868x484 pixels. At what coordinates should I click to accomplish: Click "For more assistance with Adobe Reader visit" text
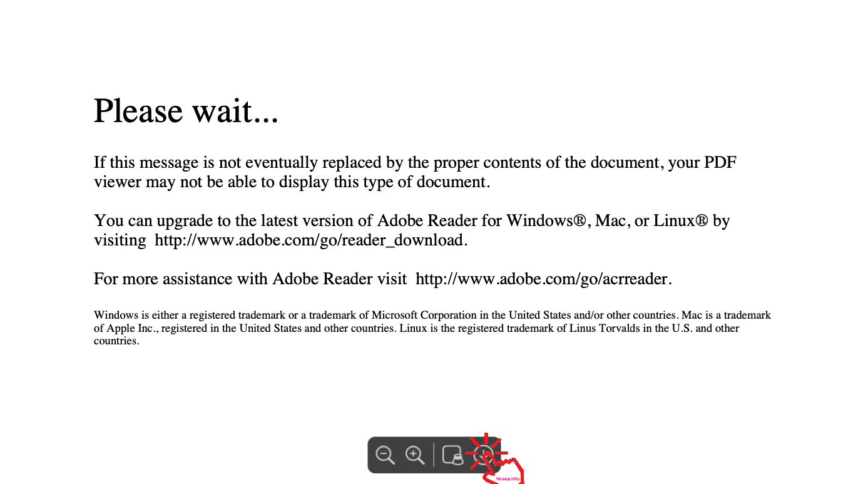[250, 279]
